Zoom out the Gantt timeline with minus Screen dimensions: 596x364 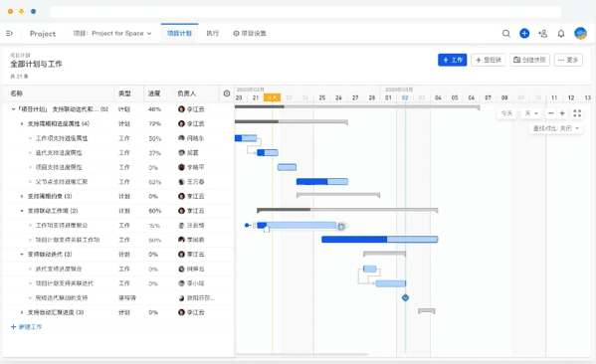pyautogui.click(x=551, y=113)
